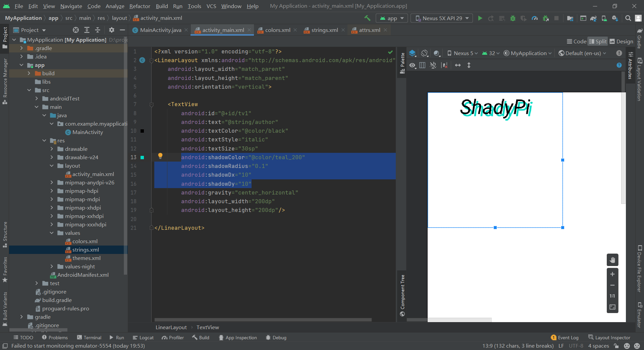The width and height of the screenshot is (644, 350).
Task: Click the pan surface hand icon in preview
Action: 612,260
